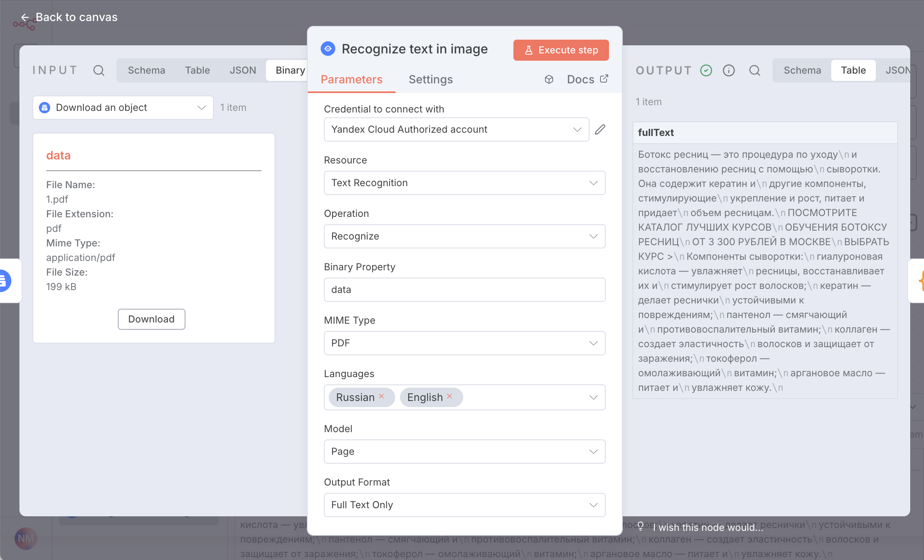Select the Binary tab in INPUT panel
924x560 pixels.
[290, 70]
